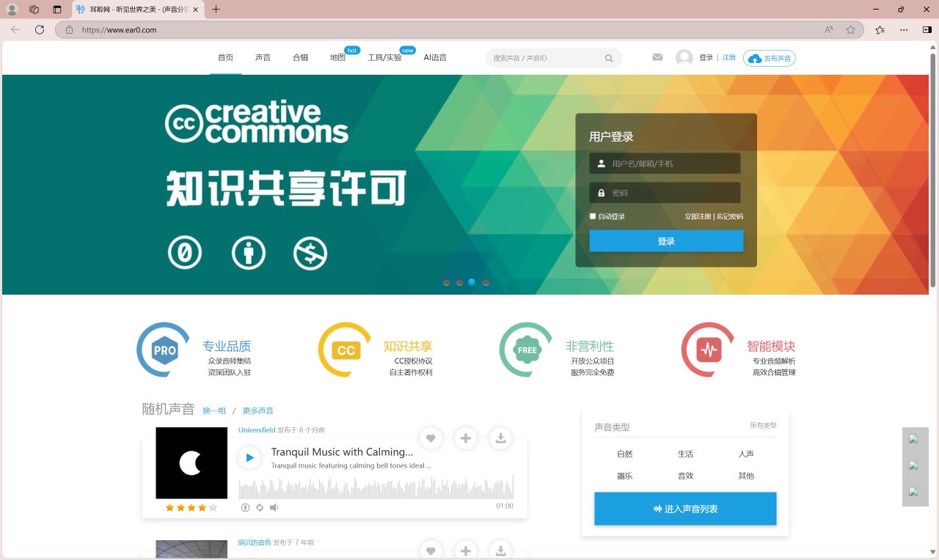Refresh the ear0.com page

40,30
